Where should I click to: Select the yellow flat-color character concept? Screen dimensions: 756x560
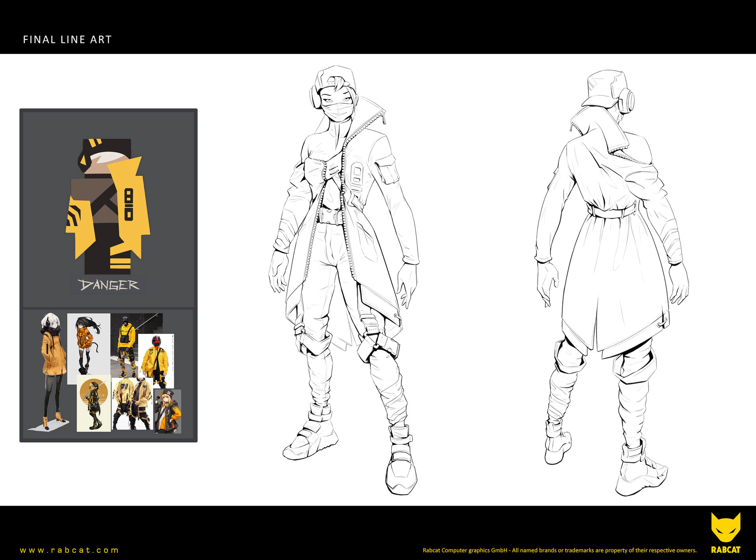(x=108, y=205)
